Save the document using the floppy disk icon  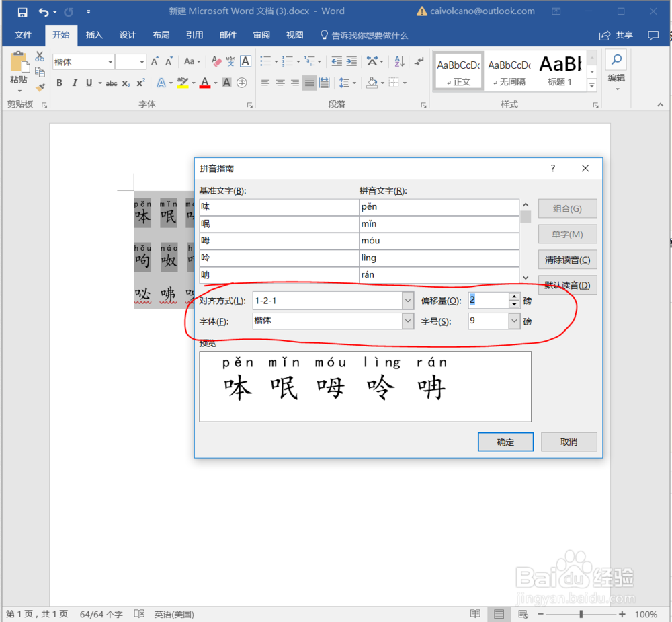pyautogui.click(x=22, y=12)
